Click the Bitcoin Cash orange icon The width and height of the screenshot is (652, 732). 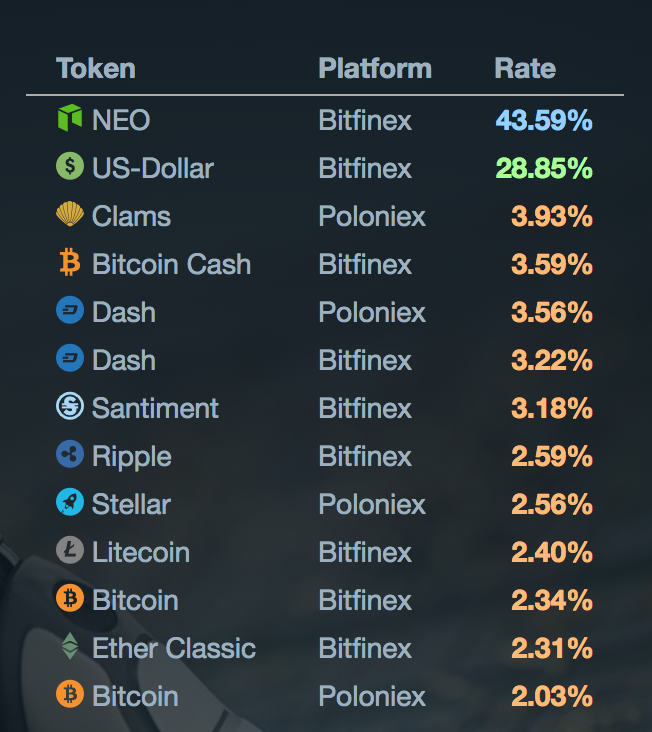point(69,263)
